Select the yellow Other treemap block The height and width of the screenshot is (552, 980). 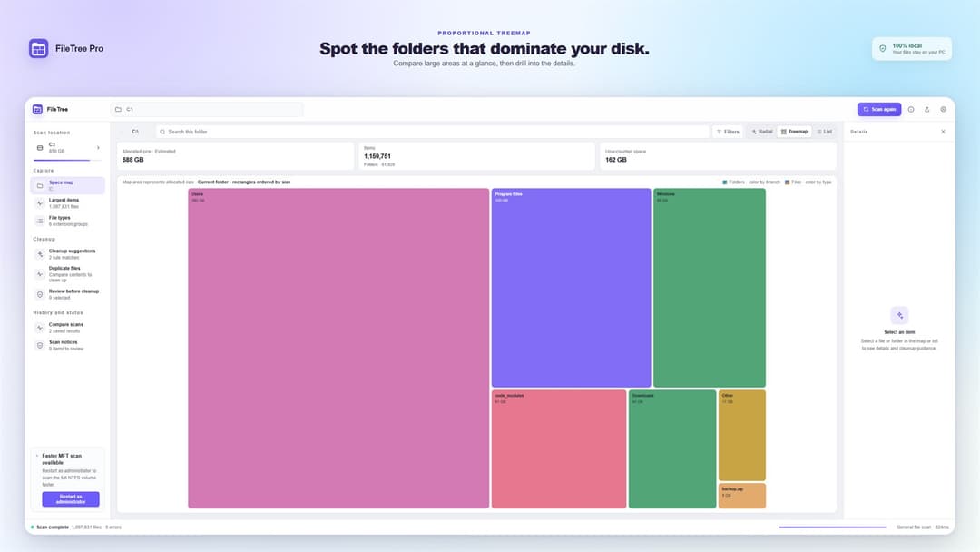pos(742,435)
